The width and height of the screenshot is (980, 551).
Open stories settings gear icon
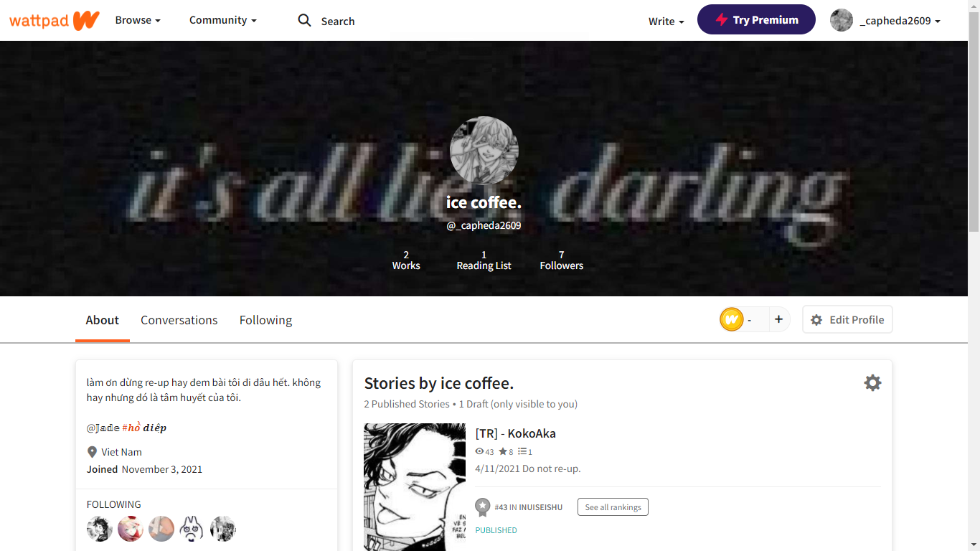coord(872,382)
